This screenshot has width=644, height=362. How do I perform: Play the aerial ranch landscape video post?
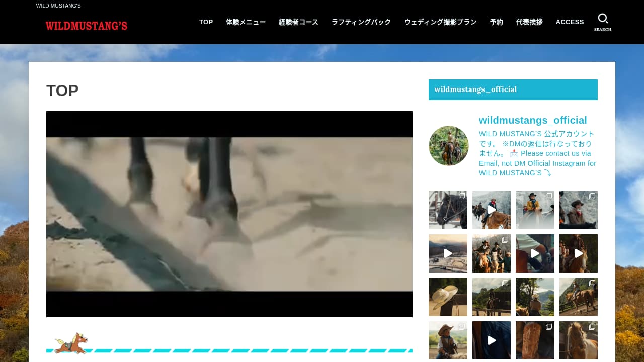(x=448, y=253)
